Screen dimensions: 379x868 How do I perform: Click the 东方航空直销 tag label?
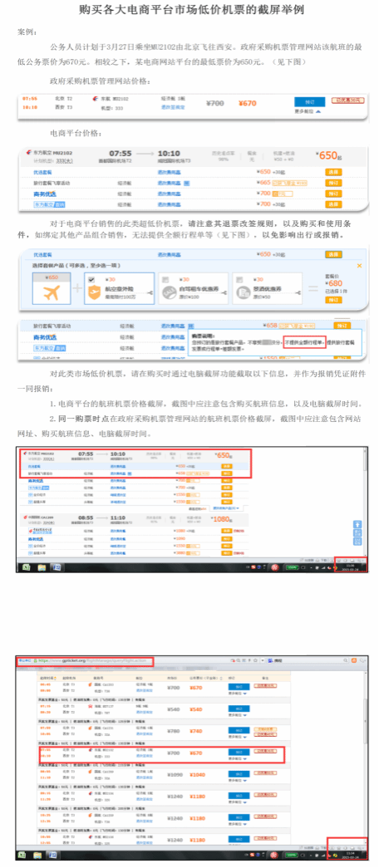coord(49,205)
